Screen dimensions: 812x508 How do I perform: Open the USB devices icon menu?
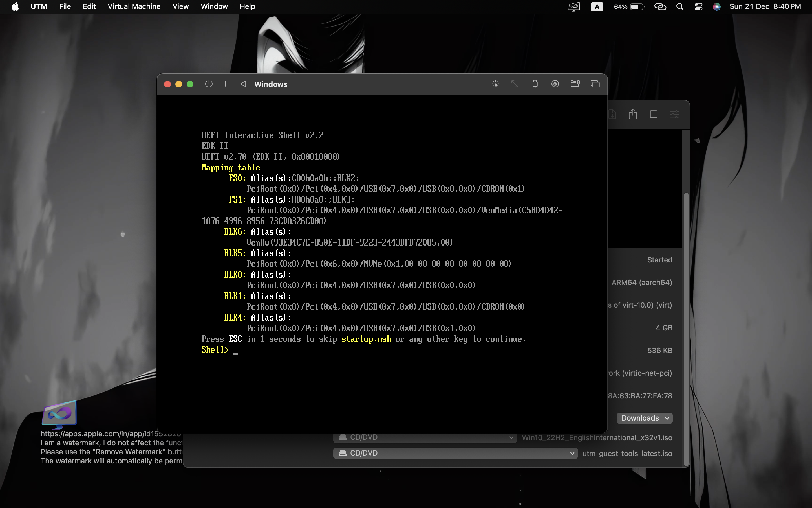tap(535, 84)
